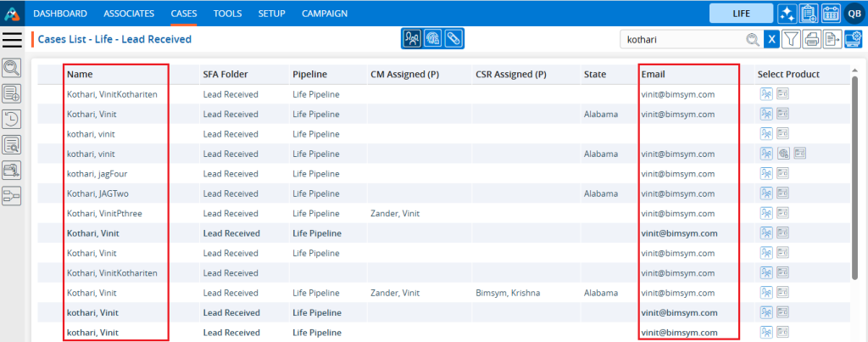The width and height of the screenshot is (868, 342).
Task: Toggle the paperclip attachment view button
Action: 454,39
